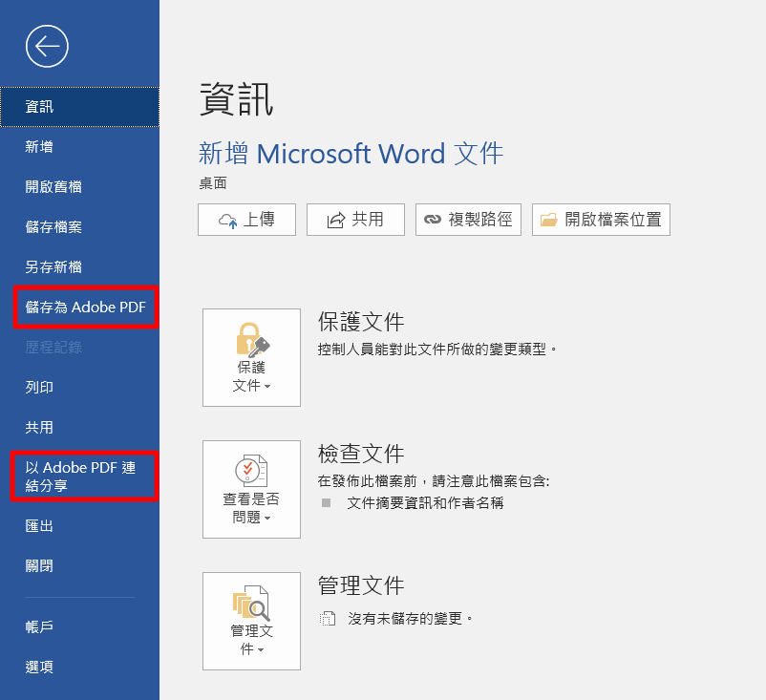Open 開啟舊檔 in the sidebar
The image size is (766, 700).
pos(79,186)
